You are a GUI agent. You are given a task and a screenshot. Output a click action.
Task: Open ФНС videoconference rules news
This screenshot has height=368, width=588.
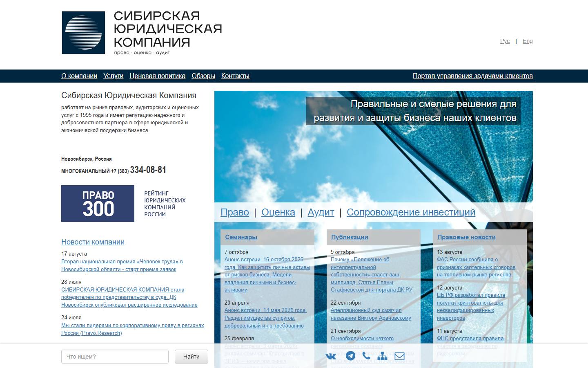coord(470,346)
